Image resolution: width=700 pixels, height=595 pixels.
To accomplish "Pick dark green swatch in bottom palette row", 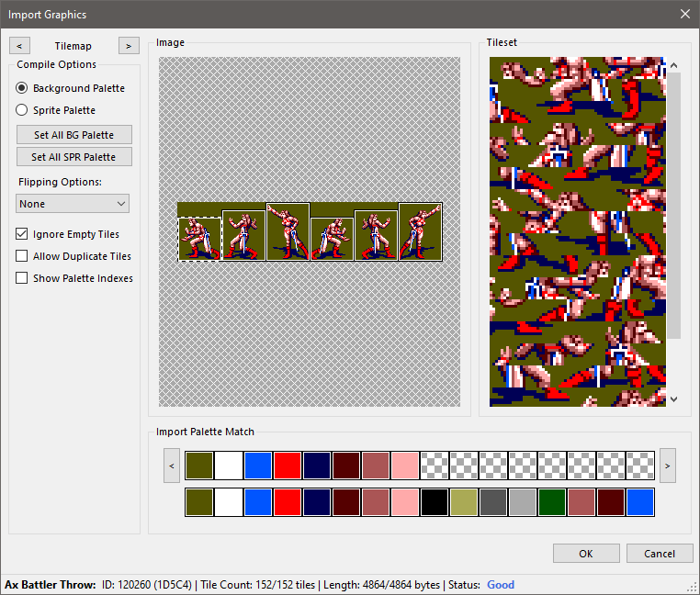I will (x=552, y=502).
